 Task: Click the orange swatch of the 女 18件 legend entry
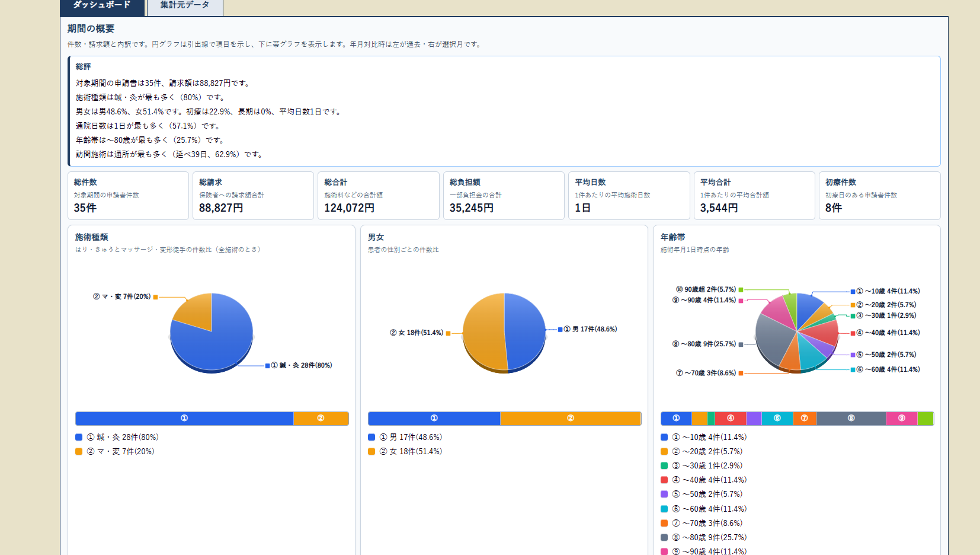tap(371, 451)
